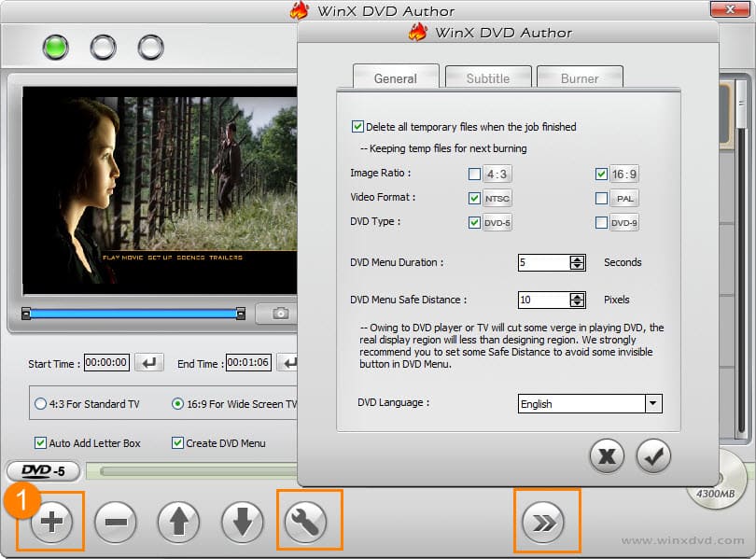Click the left handle of the trim slider

click(x=26, y=314)
